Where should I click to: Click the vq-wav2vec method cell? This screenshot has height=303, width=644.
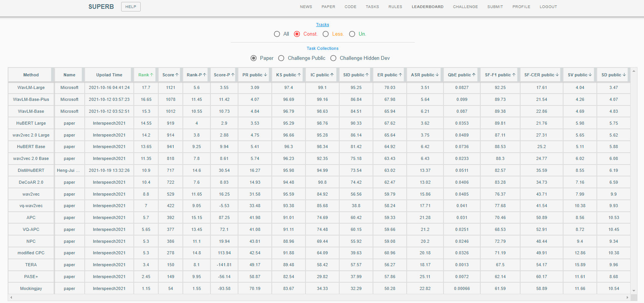click(x=31, y=206)
